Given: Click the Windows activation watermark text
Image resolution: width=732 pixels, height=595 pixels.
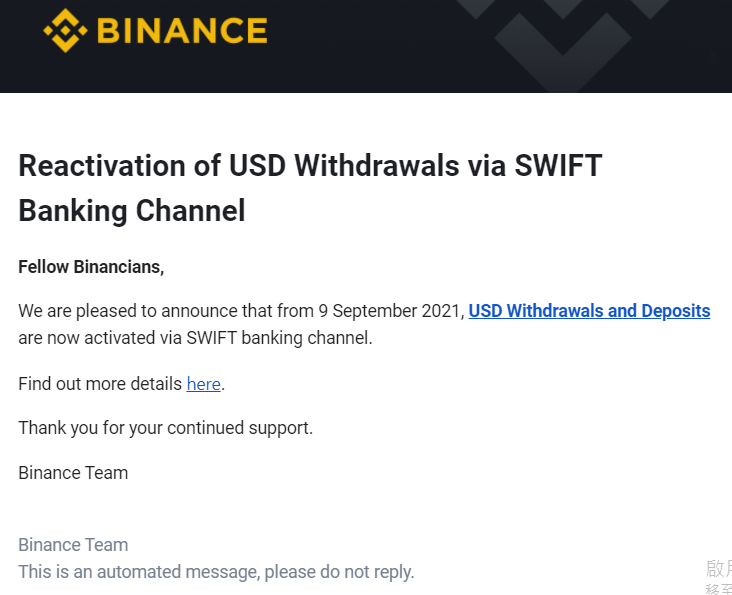Looking at the screenshot, I should (719, 577).
